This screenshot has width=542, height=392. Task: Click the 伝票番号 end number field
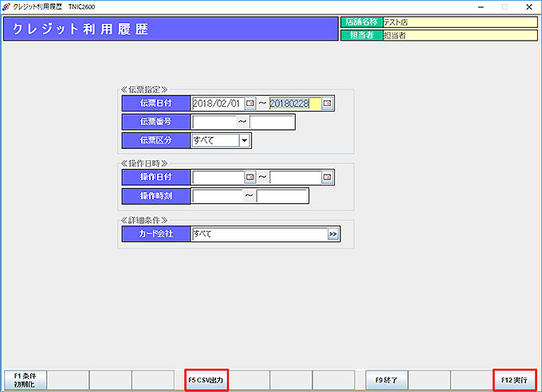[272, 122]
